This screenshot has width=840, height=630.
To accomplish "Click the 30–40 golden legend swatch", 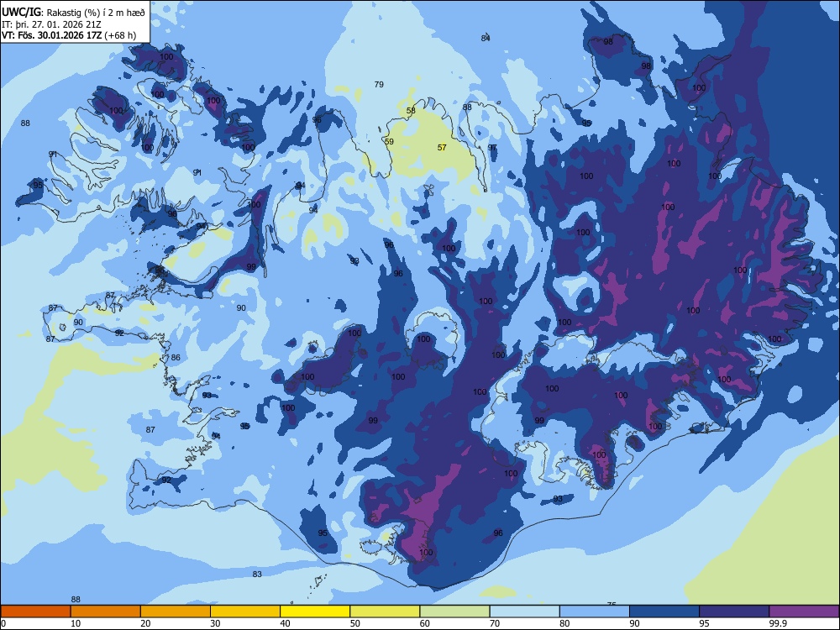I will click(245, 612).
